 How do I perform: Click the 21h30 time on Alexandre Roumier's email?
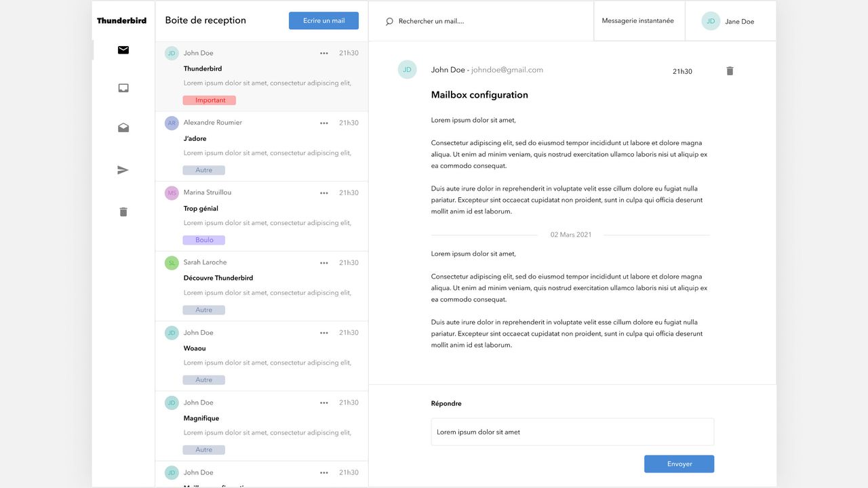349,123
